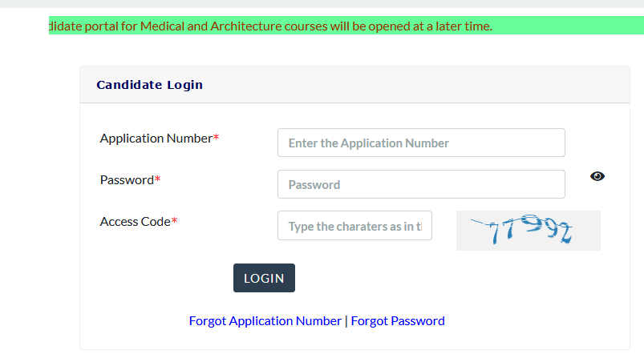The image size is (644, 354).
Task: Follow the Forgot Password link
Action: click(x=398, y=321)
